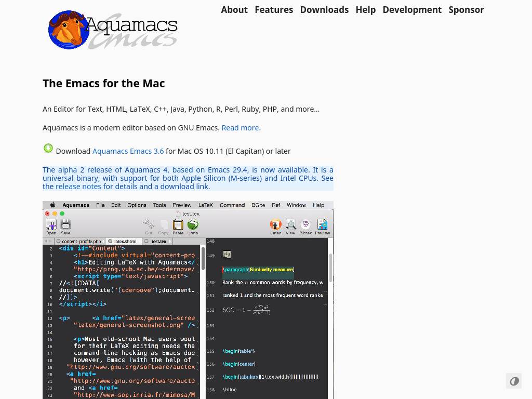Close the latex.shtml tab via its x icon

(110, 241)
